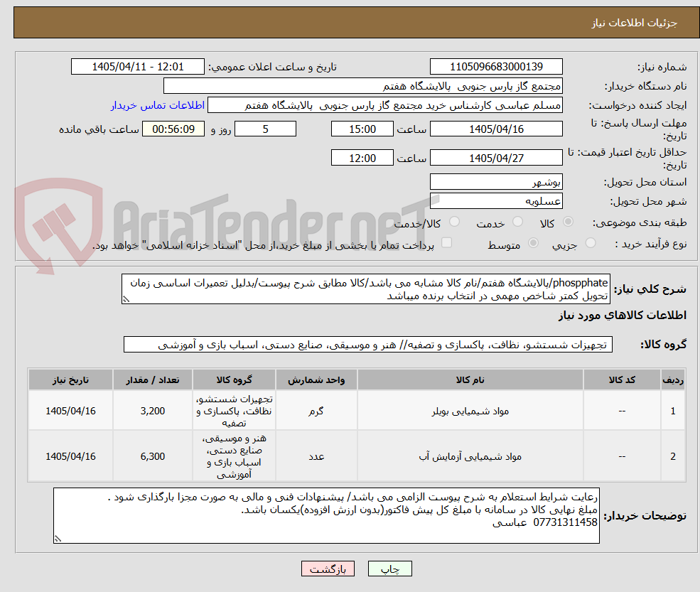Click the مواد شیمیایی آزمایش آب item name cell
This screenshot has height=592, width=700.
[x=470, y=456]
